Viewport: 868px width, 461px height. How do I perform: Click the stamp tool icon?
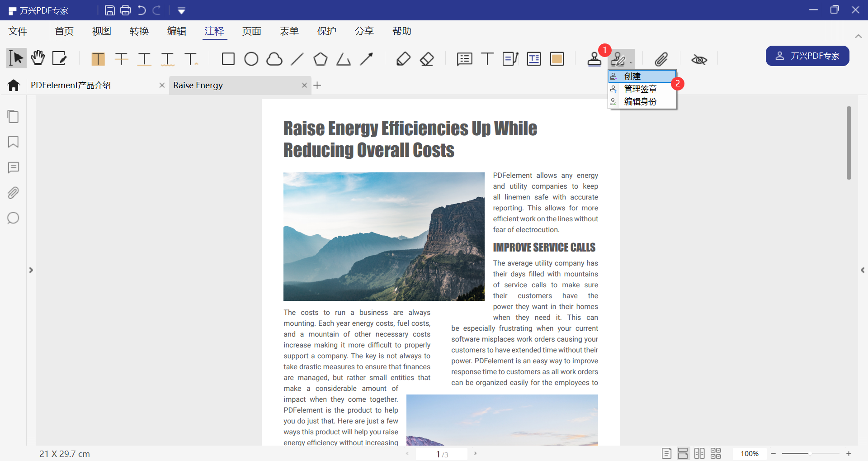pyautogui.click(x=594, y=59)
